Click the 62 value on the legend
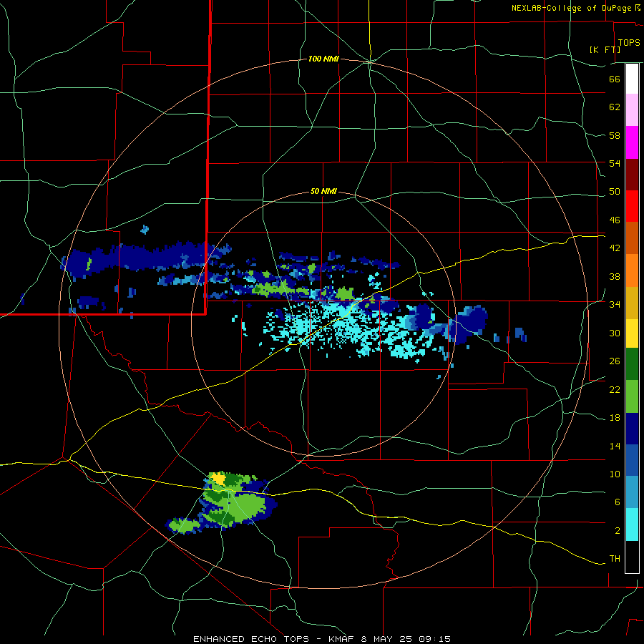This screenshot has height=644, width=644. [615, 107]
